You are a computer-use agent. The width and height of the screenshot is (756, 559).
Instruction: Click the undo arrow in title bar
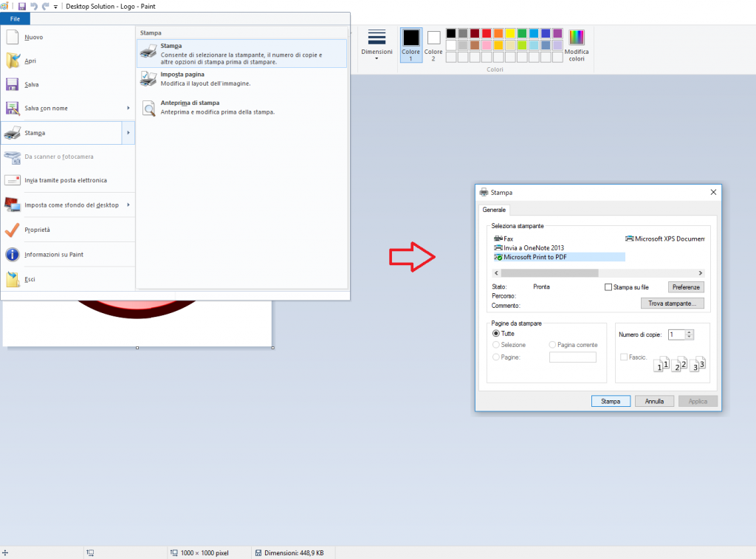pos(34,6)
